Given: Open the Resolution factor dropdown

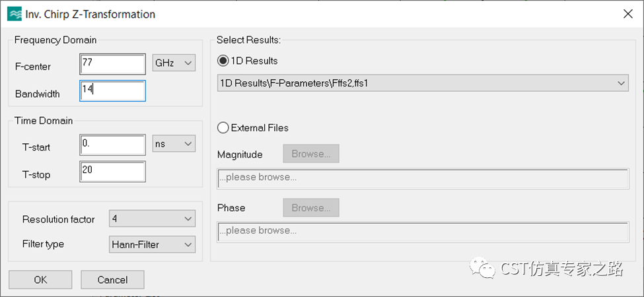Looking at the screenshot, I should click(153, 219).
